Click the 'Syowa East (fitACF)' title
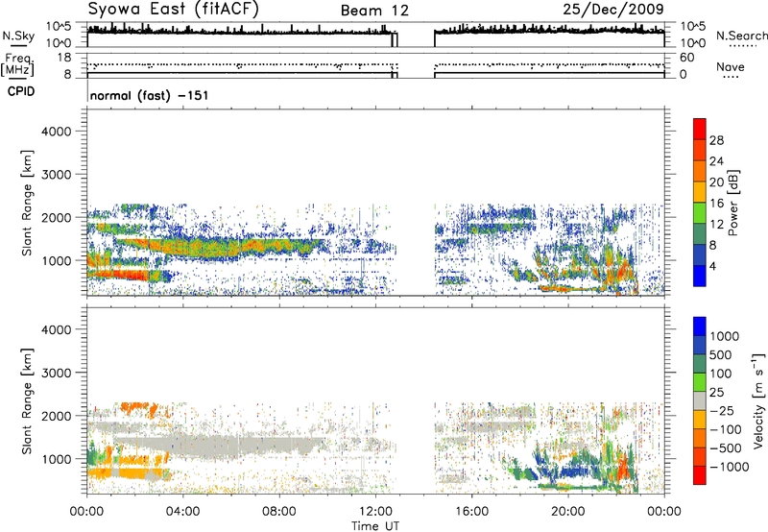Screen dimensions: 768x532 (174, 10)
